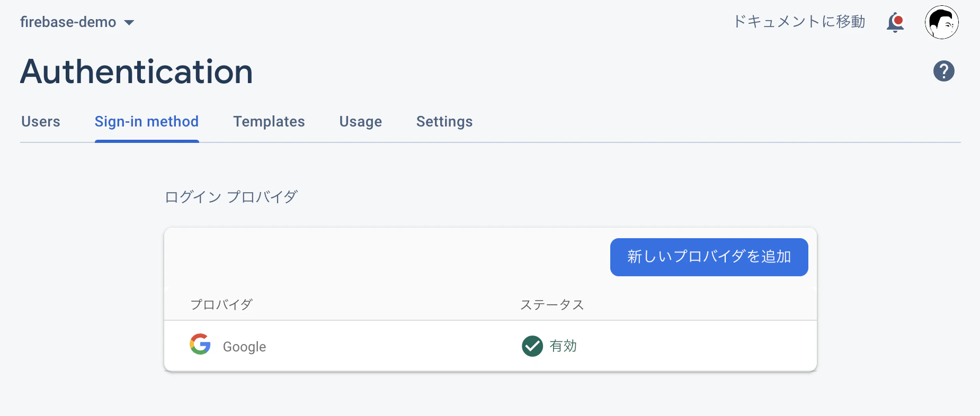The height and width of the screenshot is (416, 980).
Task: Open the Google provider row
Action: (x=491, y=346)
